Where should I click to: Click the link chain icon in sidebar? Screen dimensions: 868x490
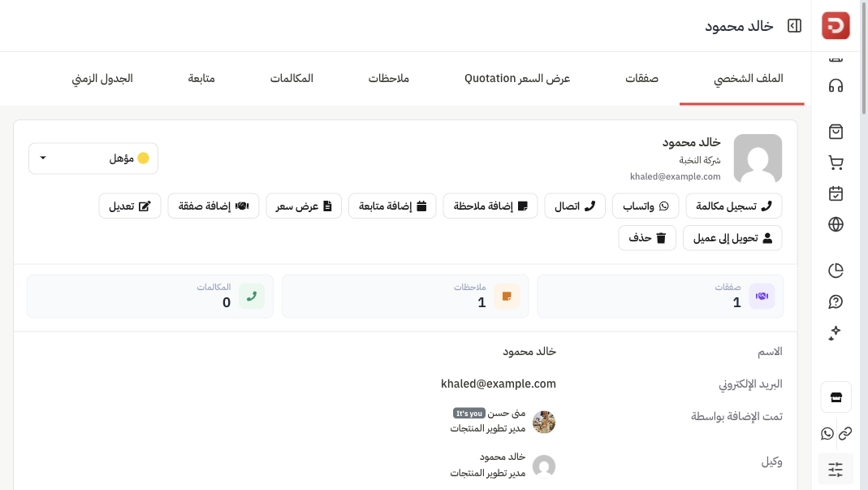click(x=844, y=433)
